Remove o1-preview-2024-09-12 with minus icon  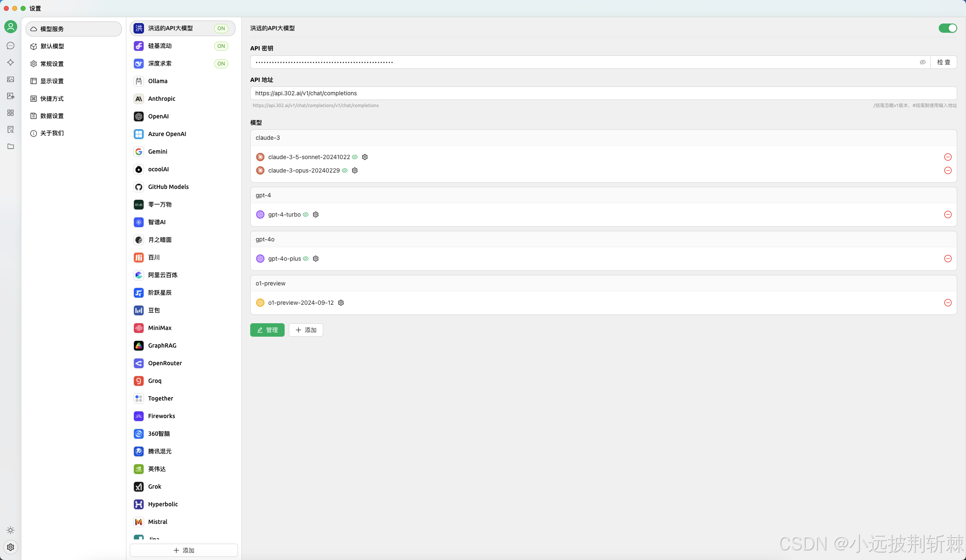(x=948, y=303)
